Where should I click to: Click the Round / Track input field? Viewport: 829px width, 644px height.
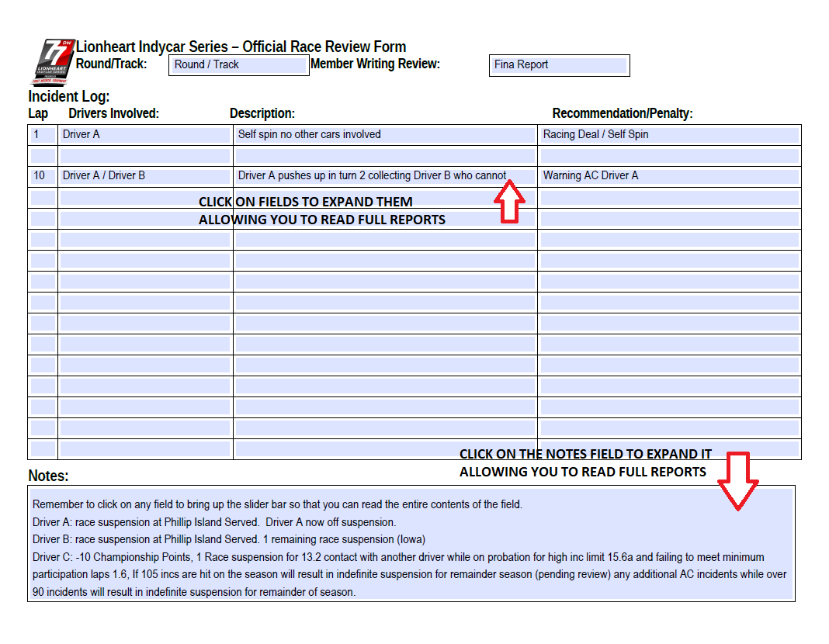pyautogui.click(x=239, y=65)
